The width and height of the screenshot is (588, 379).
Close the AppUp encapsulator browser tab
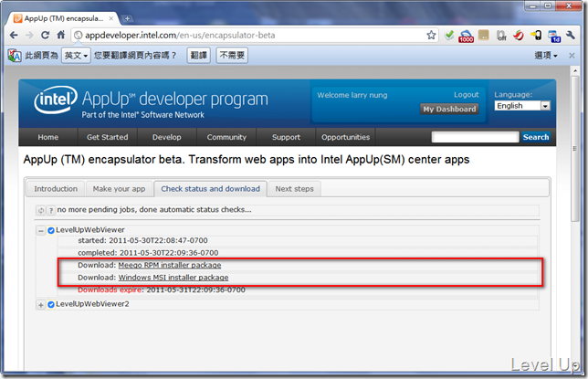[111, 18]
